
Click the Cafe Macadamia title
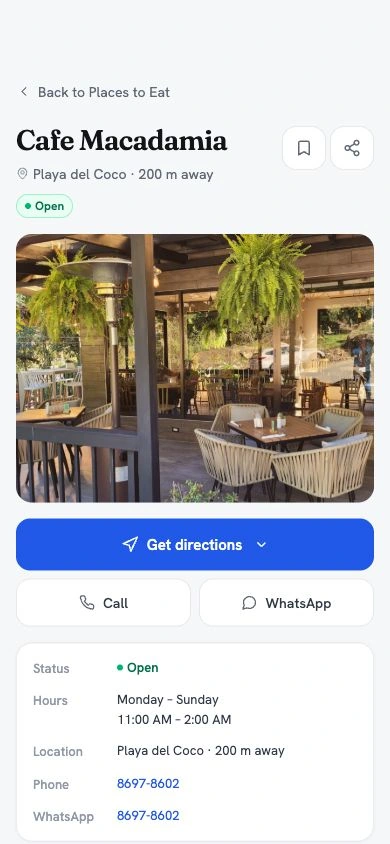[x=122, y=140]
